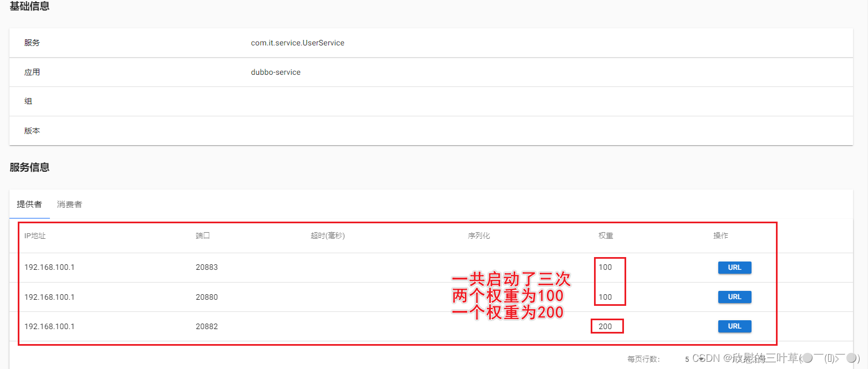The width and height of the screenshot is (868, 369).
Task: Select application name dubbo-service
Action: (x=276, y=72)
